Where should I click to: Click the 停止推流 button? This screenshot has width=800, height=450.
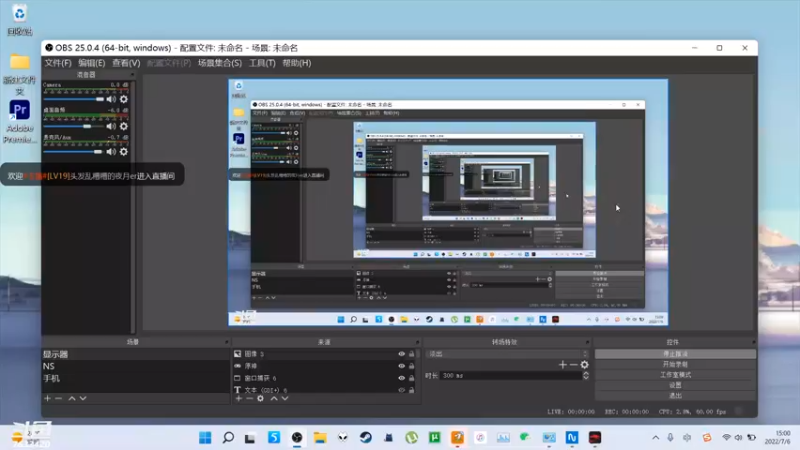point(675,354)
